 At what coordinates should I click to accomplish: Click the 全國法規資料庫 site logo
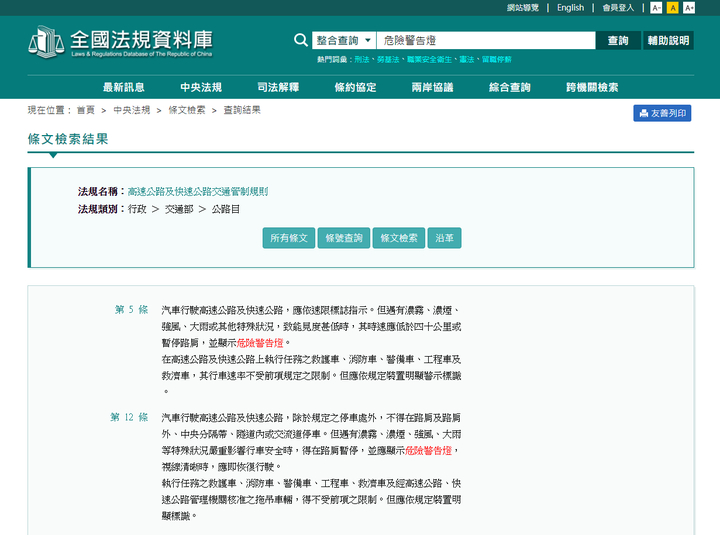click(x=120, y=41)
